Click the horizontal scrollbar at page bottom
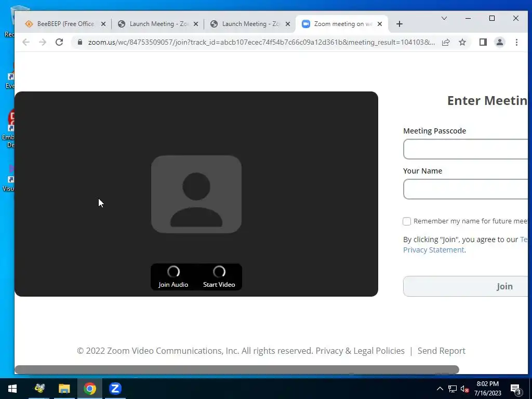 [x=237, y=369]
